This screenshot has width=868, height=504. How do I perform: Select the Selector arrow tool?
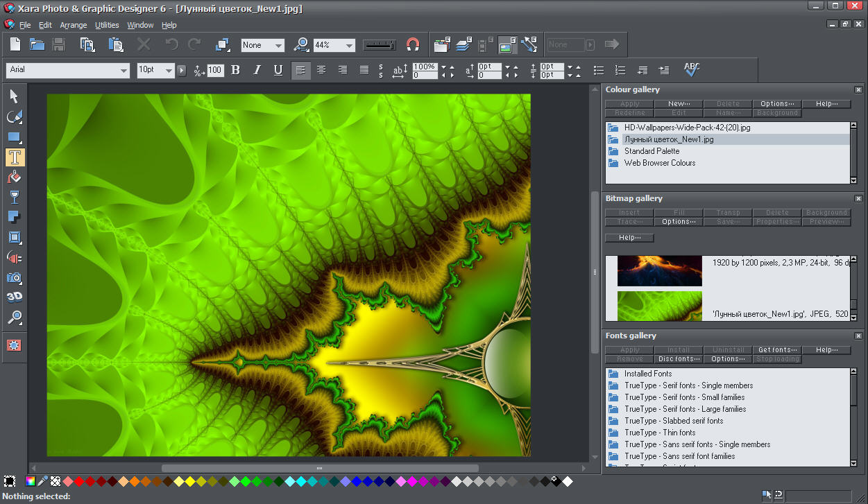(x=15, y=96)
